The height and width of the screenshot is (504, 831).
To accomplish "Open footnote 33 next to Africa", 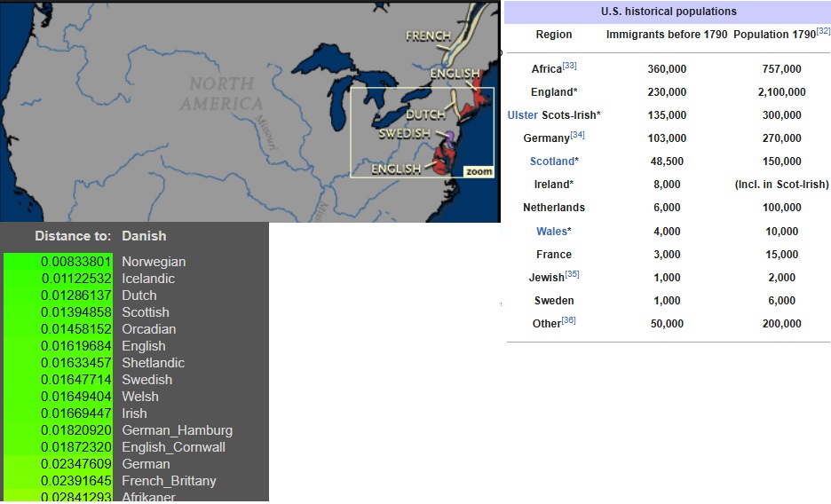I will [570, 66].
